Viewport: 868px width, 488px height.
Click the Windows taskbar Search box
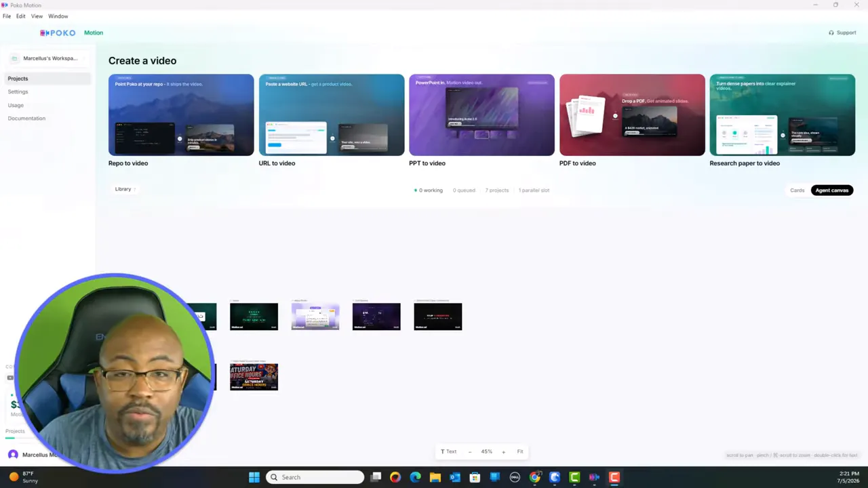click(315, 477)
